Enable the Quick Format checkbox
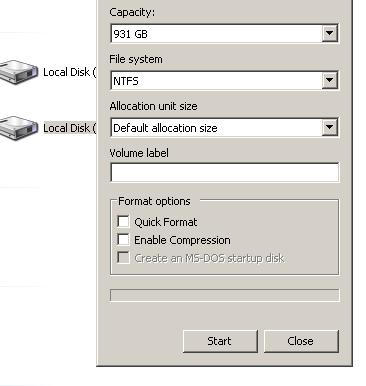Viewport: 366px width, 386px height. click(x=123, y=221)
